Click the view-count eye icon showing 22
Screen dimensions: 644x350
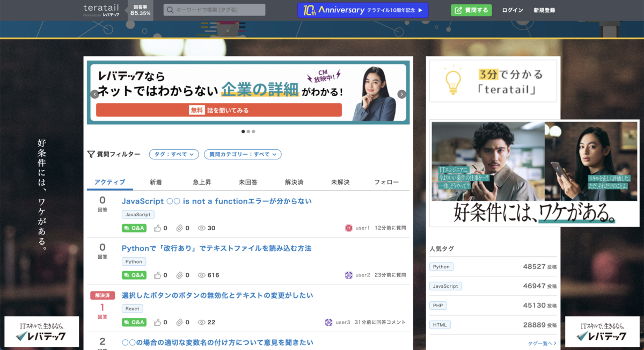(x=202, y=323)
